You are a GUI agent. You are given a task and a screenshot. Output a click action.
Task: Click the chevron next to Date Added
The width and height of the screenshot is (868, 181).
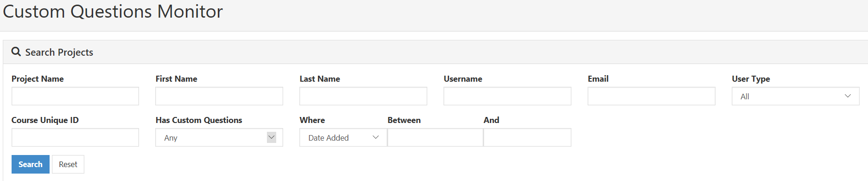tap(376, 137)
